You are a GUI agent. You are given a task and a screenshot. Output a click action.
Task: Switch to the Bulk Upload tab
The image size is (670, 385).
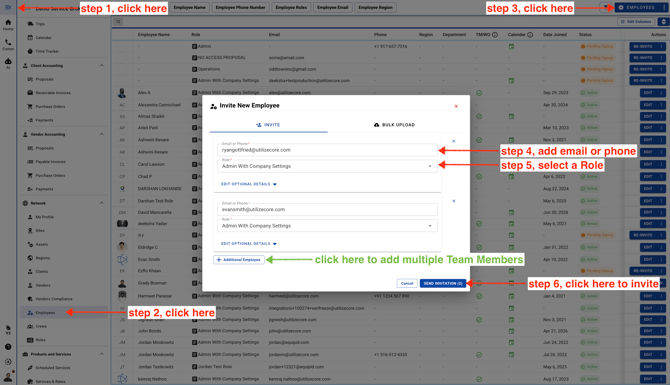(x=394, y=125)
